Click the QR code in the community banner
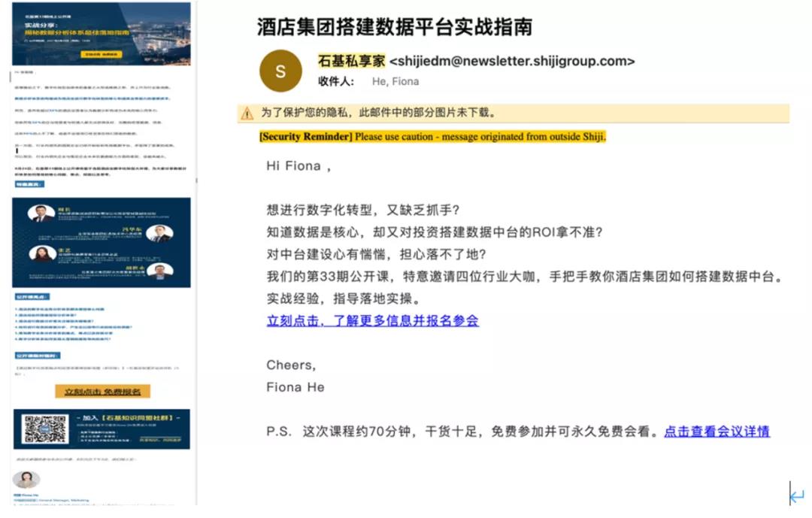This screenshot has width=812, height=518. click(44, 428)
